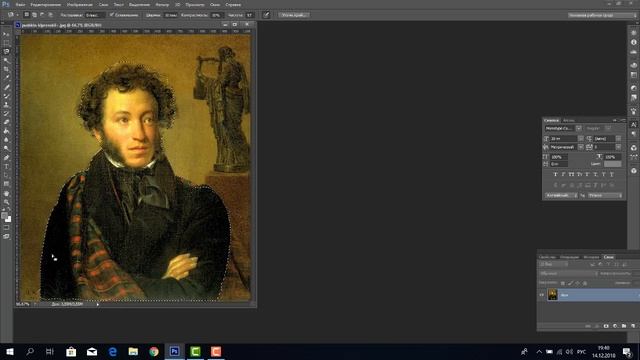Open the Файл menu
The width and height of the screenshot is (640, 360).
click(x=20, y=4)
